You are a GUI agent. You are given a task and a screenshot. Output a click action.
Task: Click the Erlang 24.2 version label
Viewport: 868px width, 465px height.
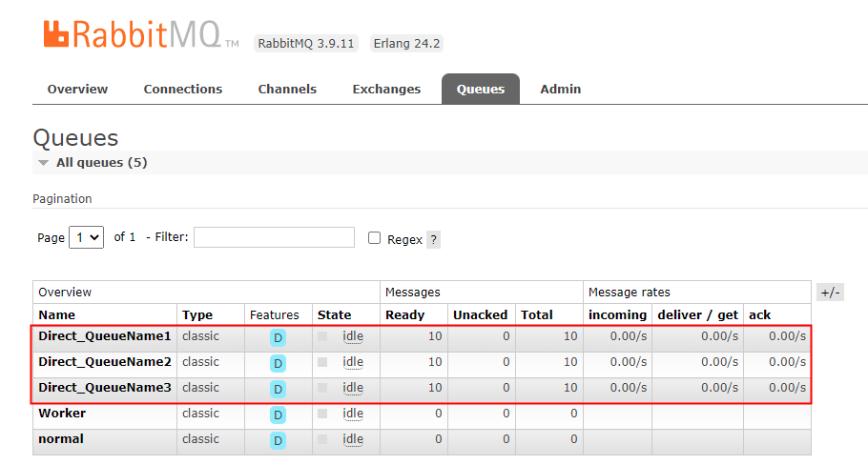coord(406,43)
